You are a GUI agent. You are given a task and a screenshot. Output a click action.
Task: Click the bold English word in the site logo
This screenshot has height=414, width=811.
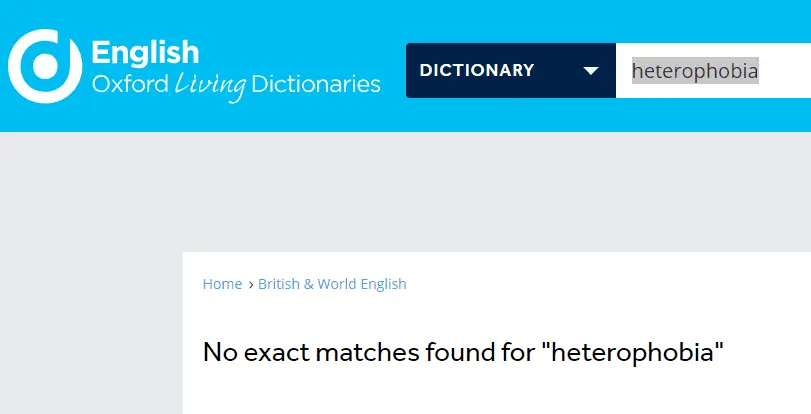[x=145, y=52]
